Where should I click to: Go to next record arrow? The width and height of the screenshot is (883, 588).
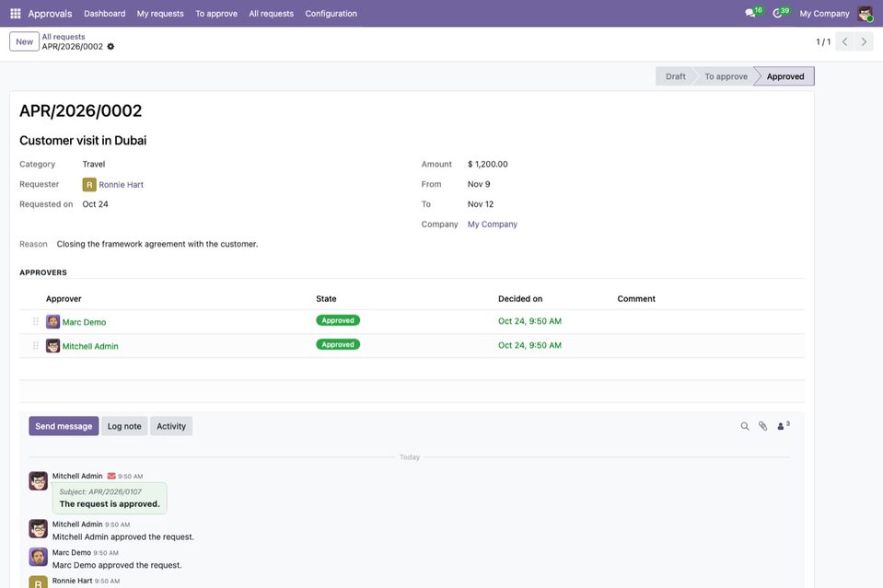[x=864, y=41]
